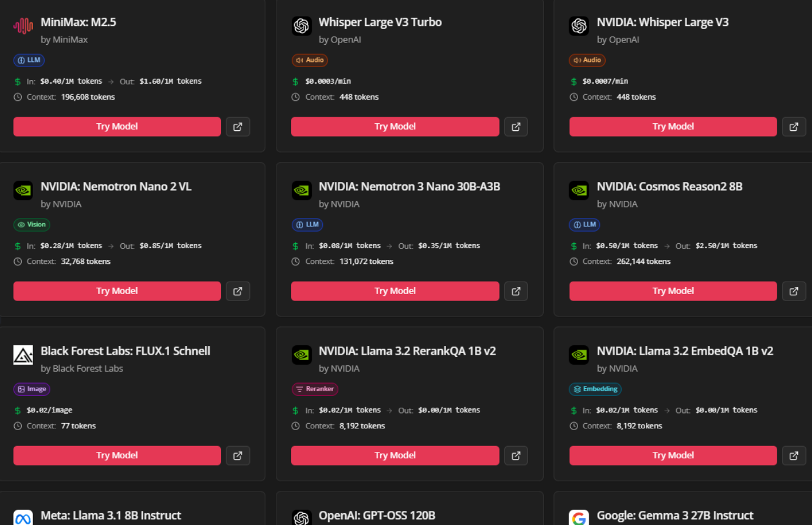Viewport: 812px width, 525px height.
Task: Try the Nemotron 3 Nano 30B-A3B model
Action: pos(395,291)
